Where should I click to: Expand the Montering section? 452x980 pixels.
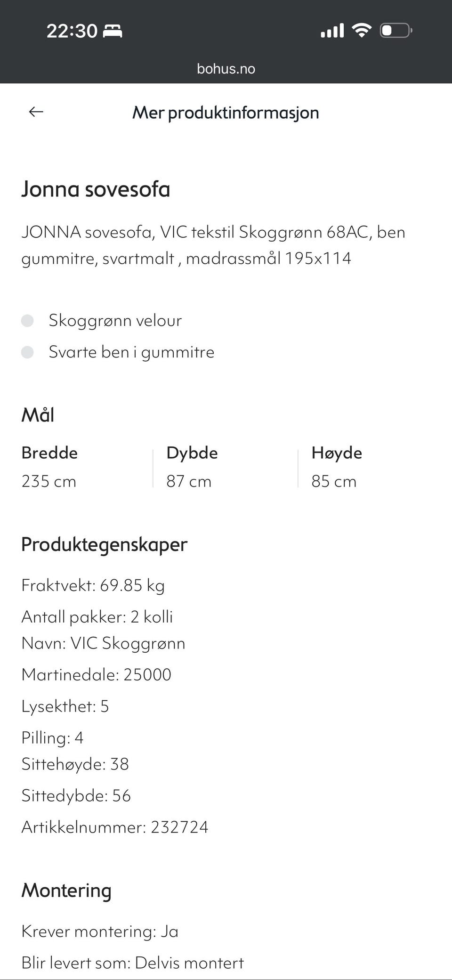pyautogui.click(x=66, y=891)
